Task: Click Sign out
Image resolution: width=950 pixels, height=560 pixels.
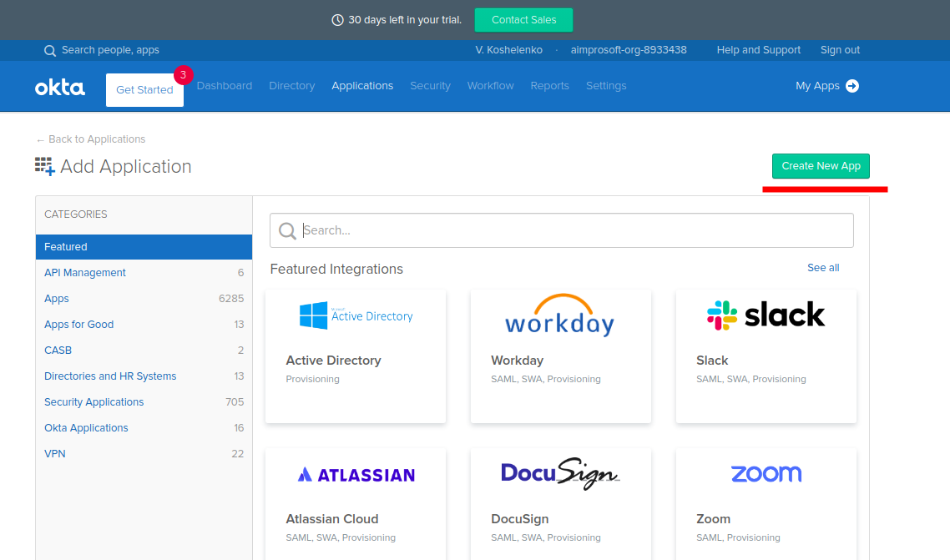Action: tap(840, 50)
